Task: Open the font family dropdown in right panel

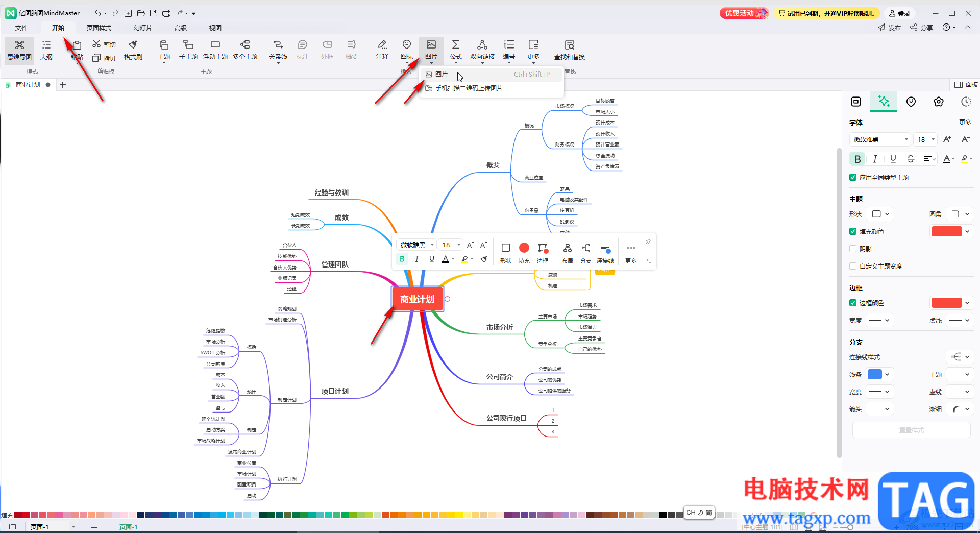Action: [880, 139]
